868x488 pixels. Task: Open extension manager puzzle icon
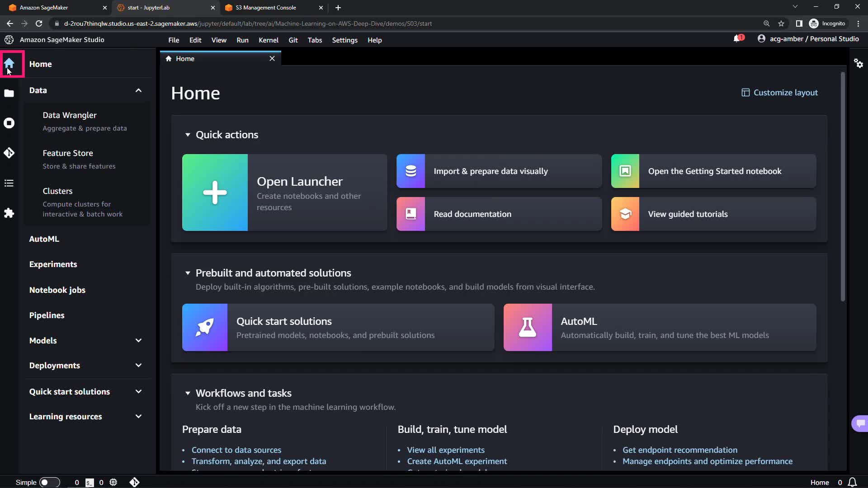9,213
